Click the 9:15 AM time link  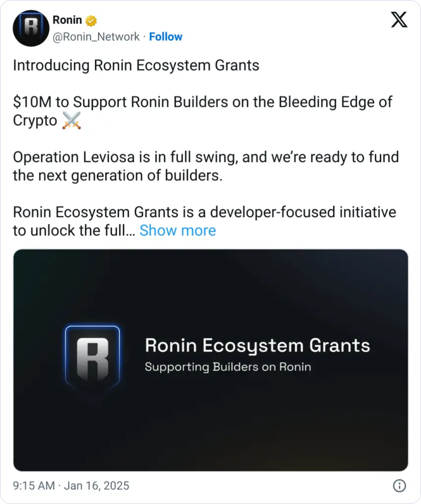(33, 485)
